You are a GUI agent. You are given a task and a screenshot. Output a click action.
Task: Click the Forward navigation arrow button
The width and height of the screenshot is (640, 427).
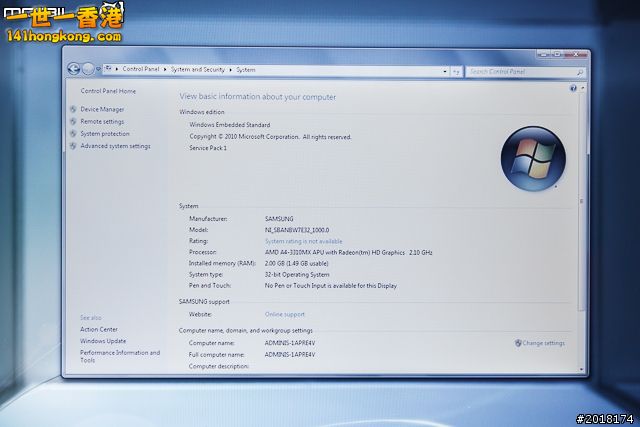88,69
